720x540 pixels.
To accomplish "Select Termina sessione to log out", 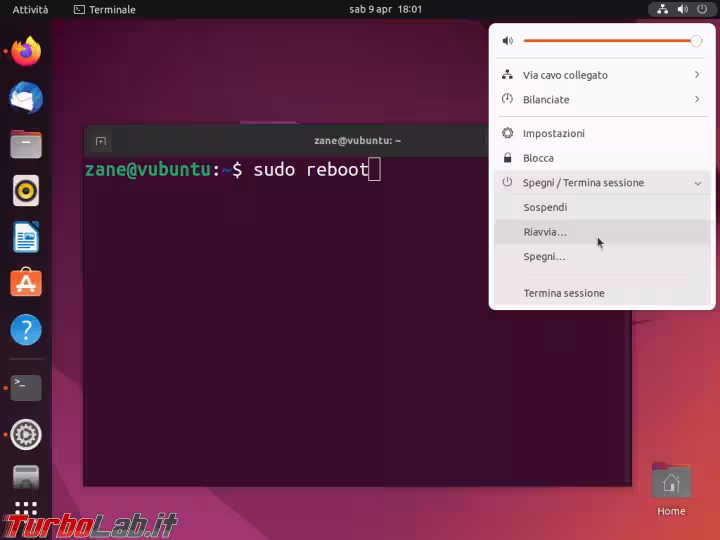I will pyautogui.click(x=602, y=293).
